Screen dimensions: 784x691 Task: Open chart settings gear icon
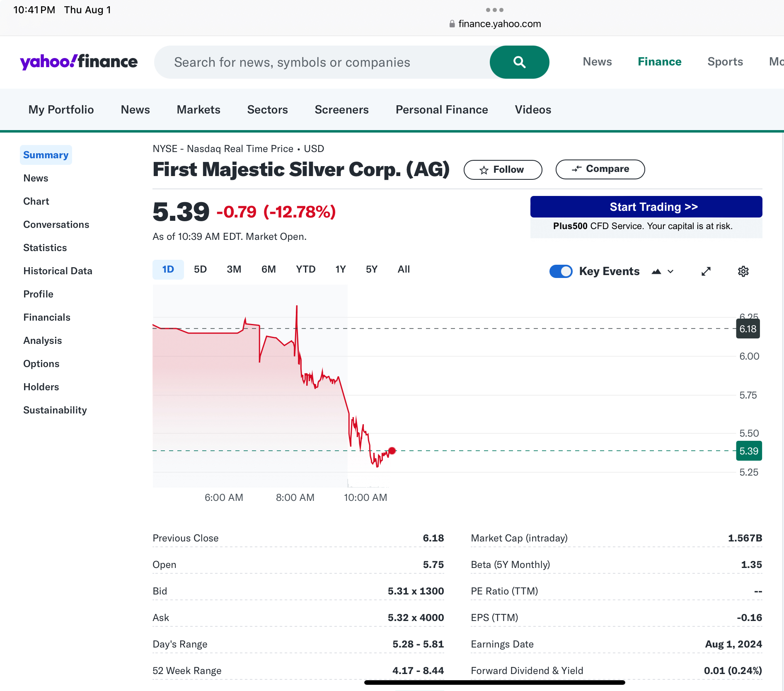(x=743, y=271)
